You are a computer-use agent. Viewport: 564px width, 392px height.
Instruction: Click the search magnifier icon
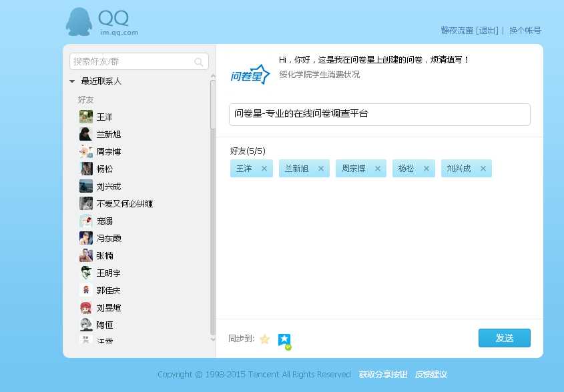[198, 62]
